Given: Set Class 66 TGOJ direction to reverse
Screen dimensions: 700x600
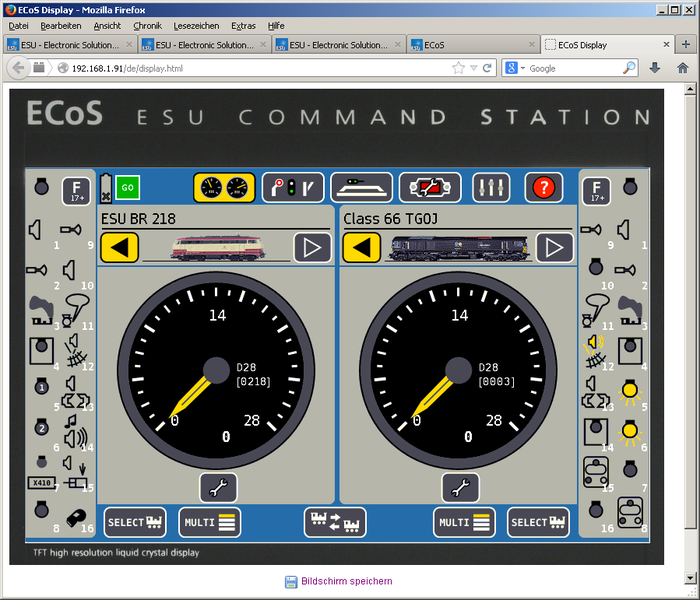Looking at the screenshot, I should coord(362,247).
